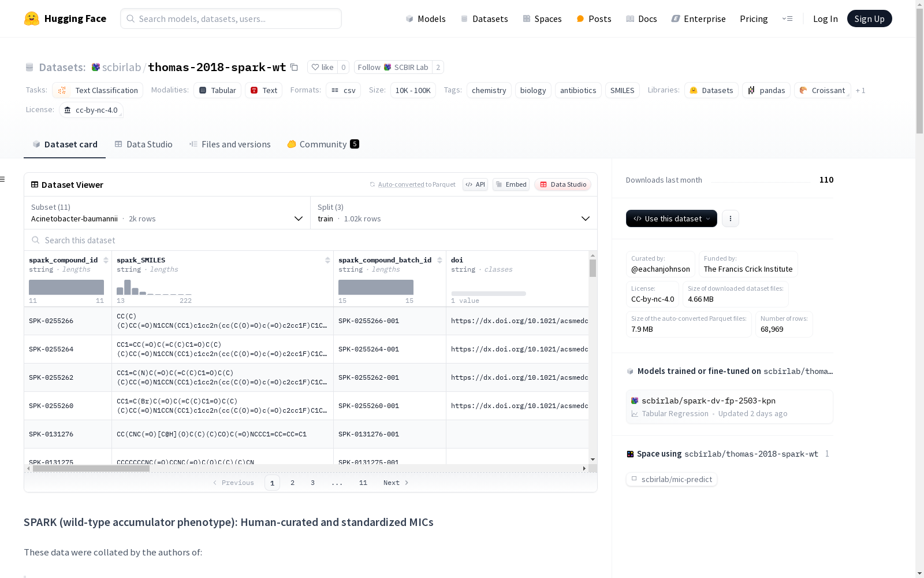
Task: Click the spark_compound_id length histogram
Action: [x=66, y=287]
